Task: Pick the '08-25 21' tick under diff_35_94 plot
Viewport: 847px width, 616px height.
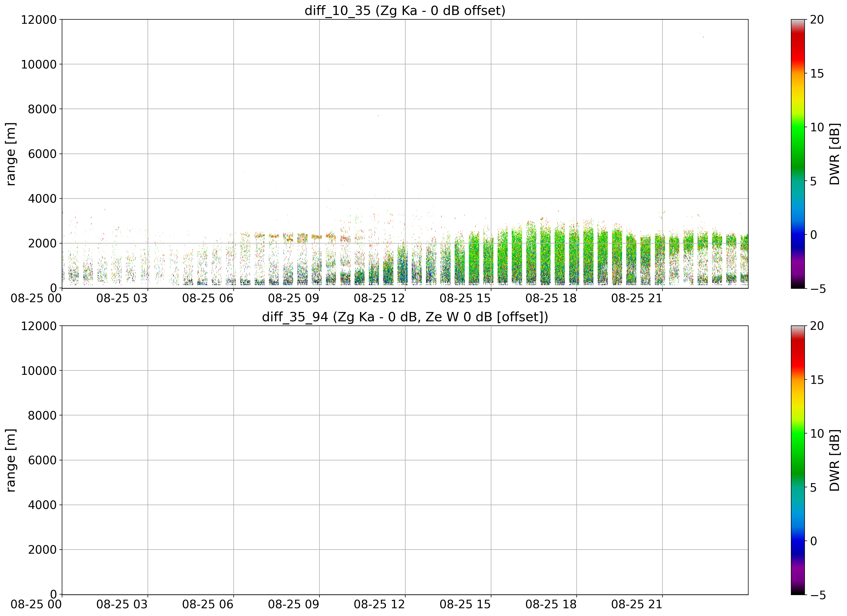Action: [x=637, y=604]
